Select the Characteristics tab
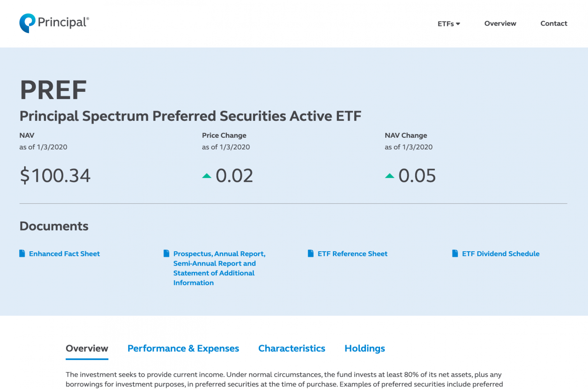The height and width of the screenshot is (389, 588). point(292,348)
